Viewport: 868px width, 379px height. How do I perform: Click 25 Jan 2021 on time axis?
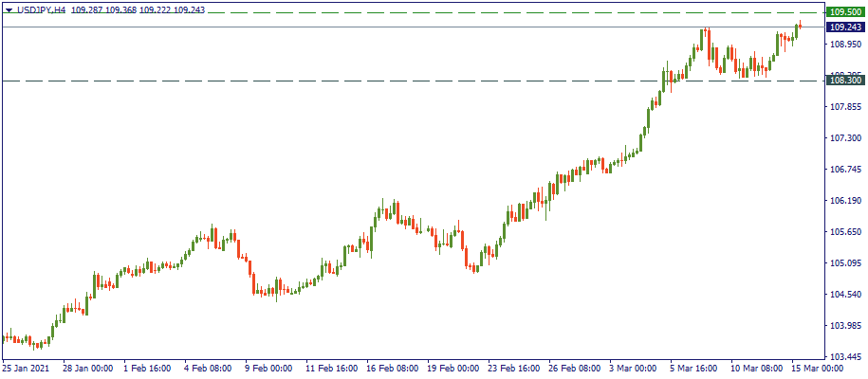[27, 368]
